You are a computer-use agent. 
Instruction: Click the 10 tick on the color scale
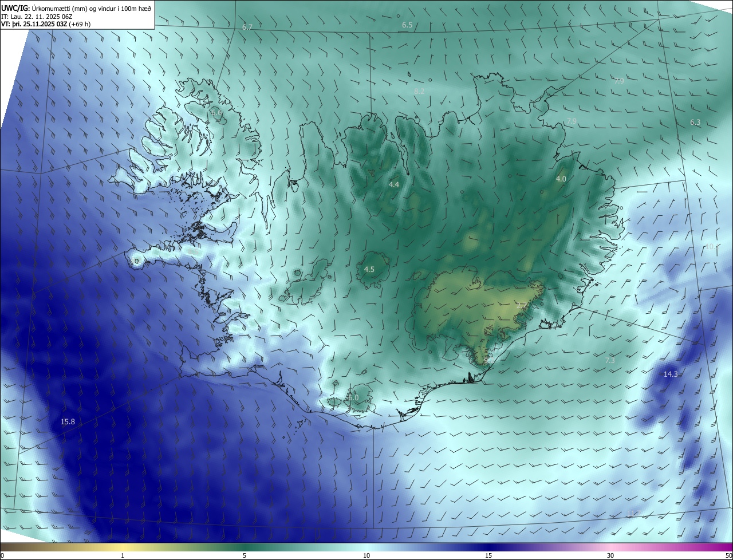366,556
